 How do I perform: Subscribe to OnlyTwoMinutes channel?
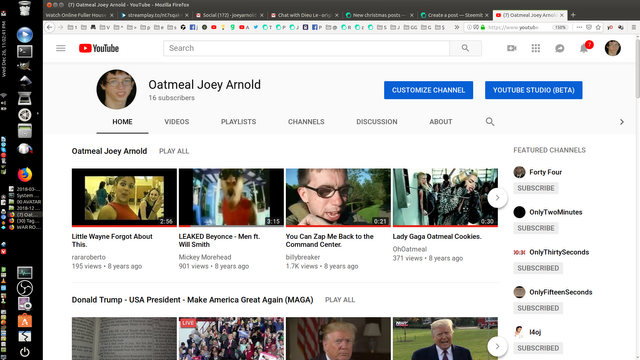pos(536,228)
